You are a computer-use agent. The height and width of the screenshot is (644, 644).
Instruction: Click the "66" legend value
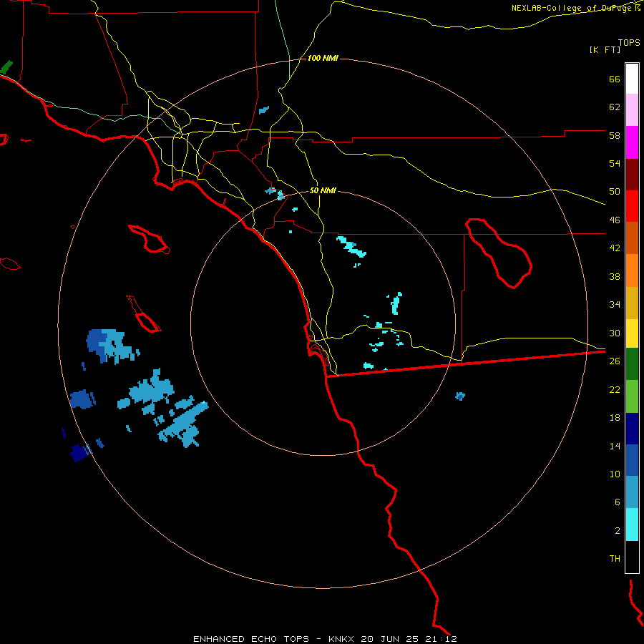coord(615,79)
